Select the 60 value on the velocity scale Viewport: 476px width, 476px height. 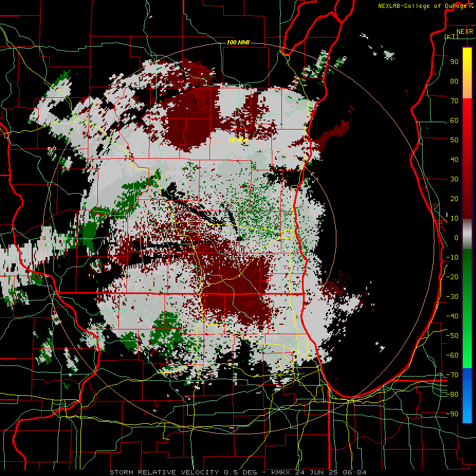[x=454, y=120]
